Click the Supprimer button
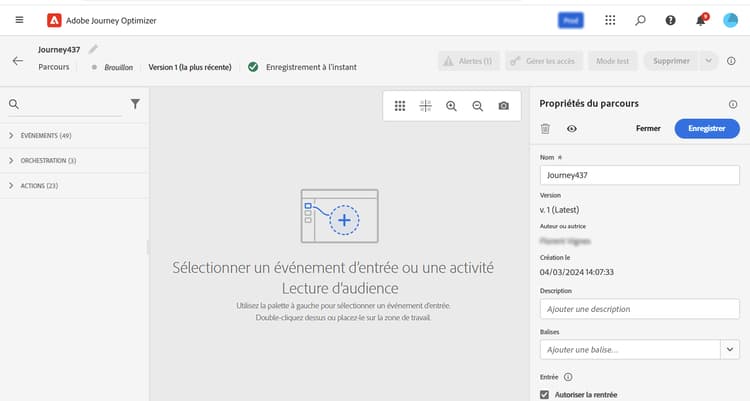 pyautogui.click(x=671, y=61)
